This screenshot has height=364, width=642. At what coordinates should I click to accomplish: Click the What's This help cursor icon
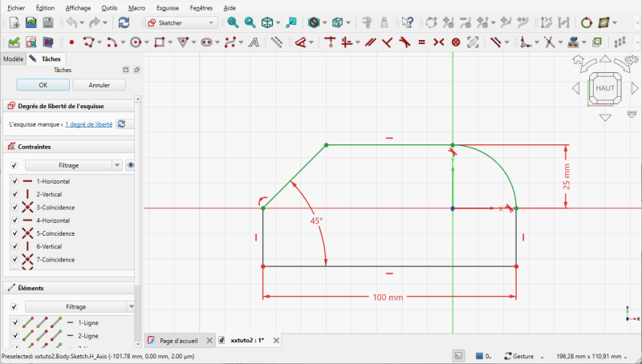408,22
